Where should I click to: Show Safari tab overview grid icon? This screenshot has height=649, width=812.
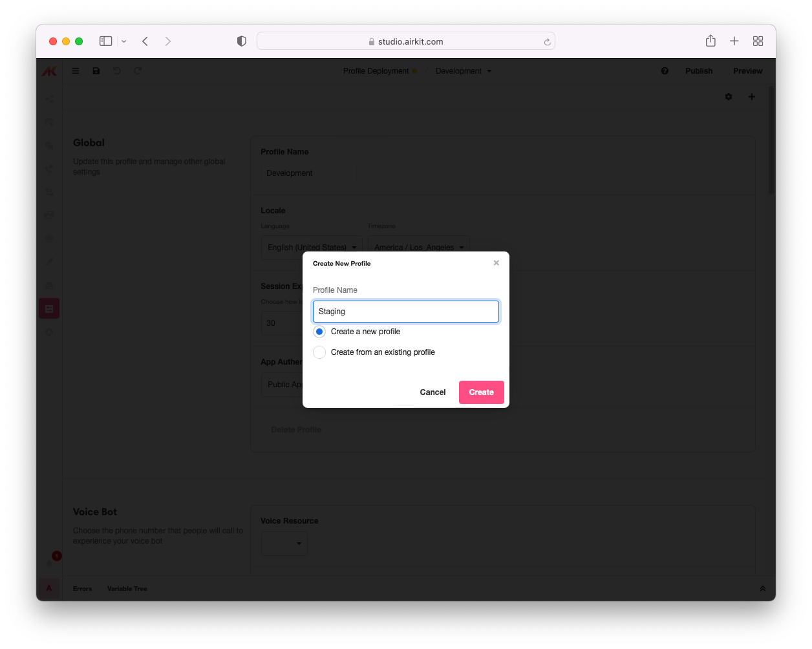click(758, 41)
